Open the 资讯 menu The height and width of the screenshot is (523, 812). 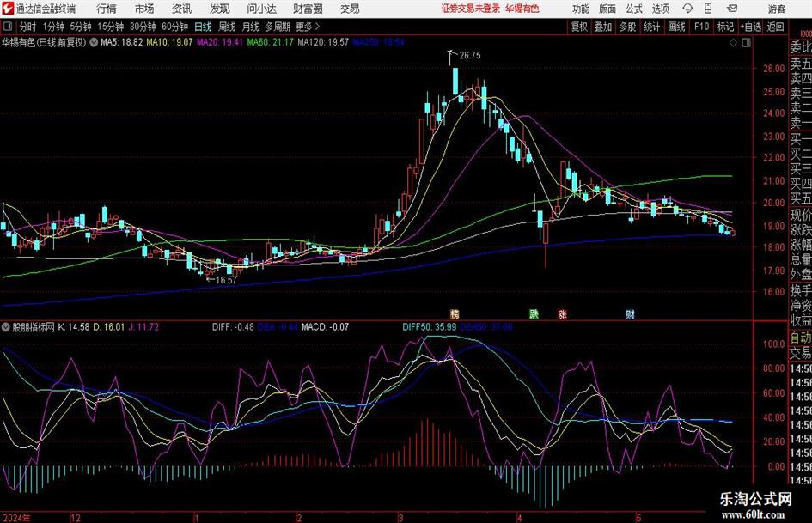[x=182, y=9]
